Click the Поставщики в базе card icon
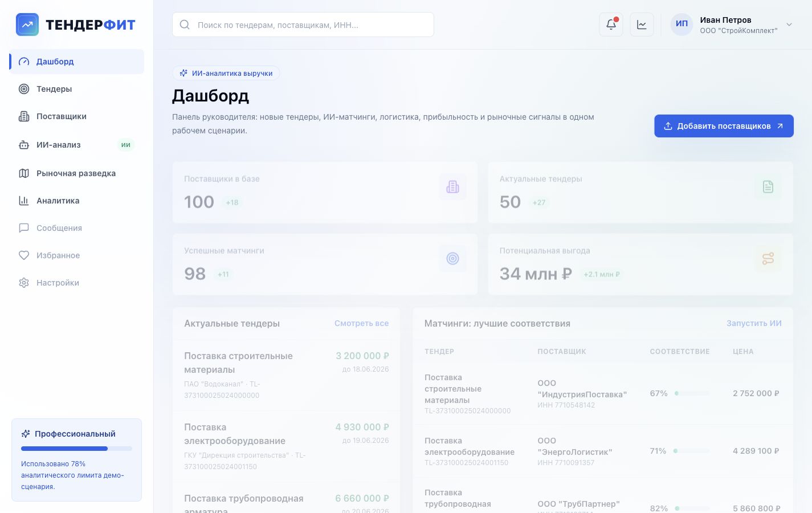812x513 pixels. click(452, 187)
